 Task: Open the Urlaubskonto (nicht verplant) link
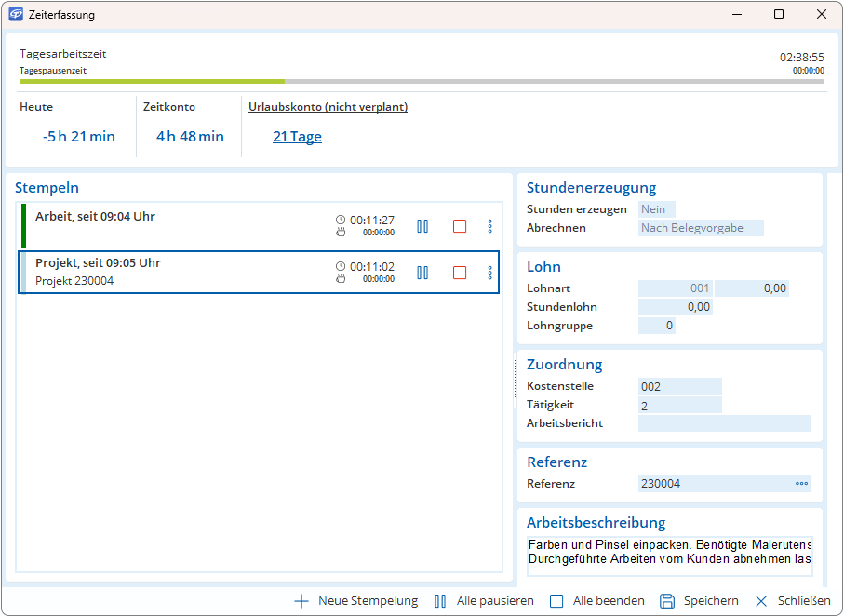pos(328,107)
